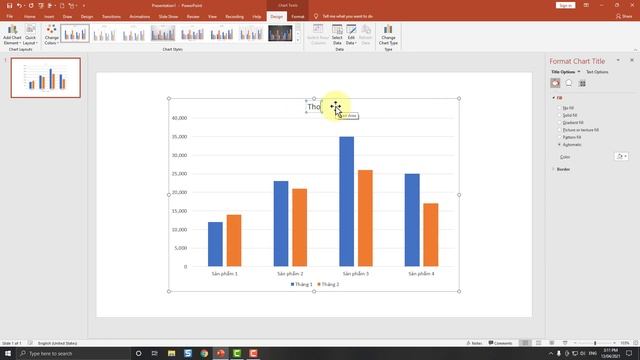Viewport: 640px width, 360px height.
Task: Apply the gray shaded fourth chart style
Action: pyautogui.click(x=163, y=33)
